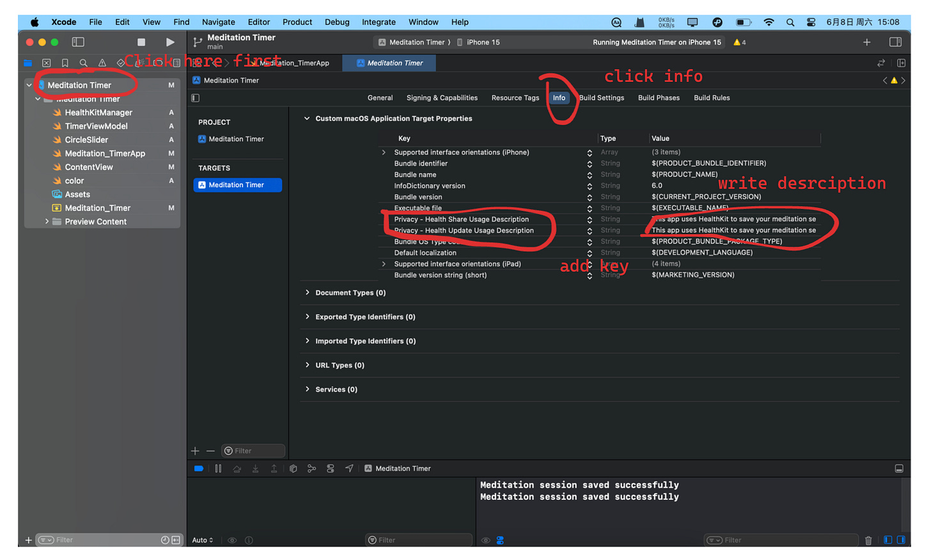
Task: Click the add plus in Xcode toolbar
Action: click(x=867, y=42)
